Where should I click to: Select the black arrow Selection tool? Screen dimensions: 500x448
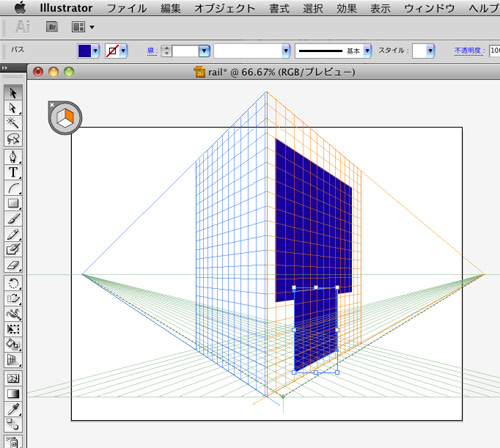click(13, 93)
